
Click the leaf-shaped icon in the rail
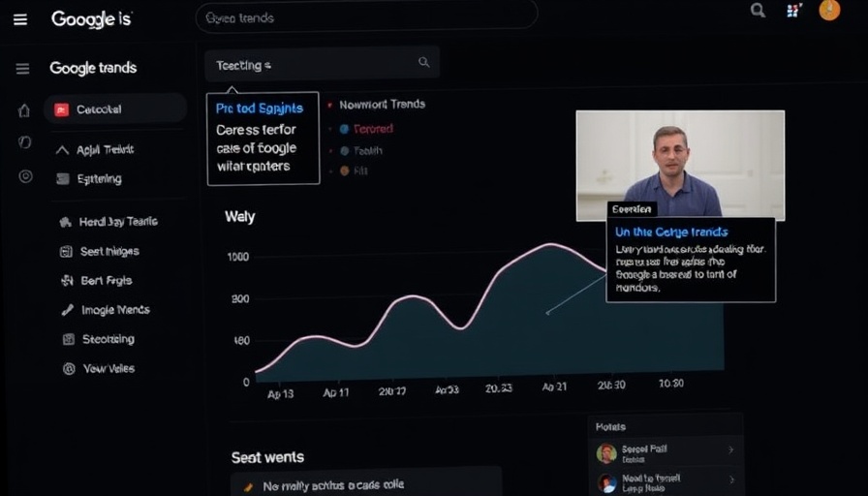[x=25, y=142]
